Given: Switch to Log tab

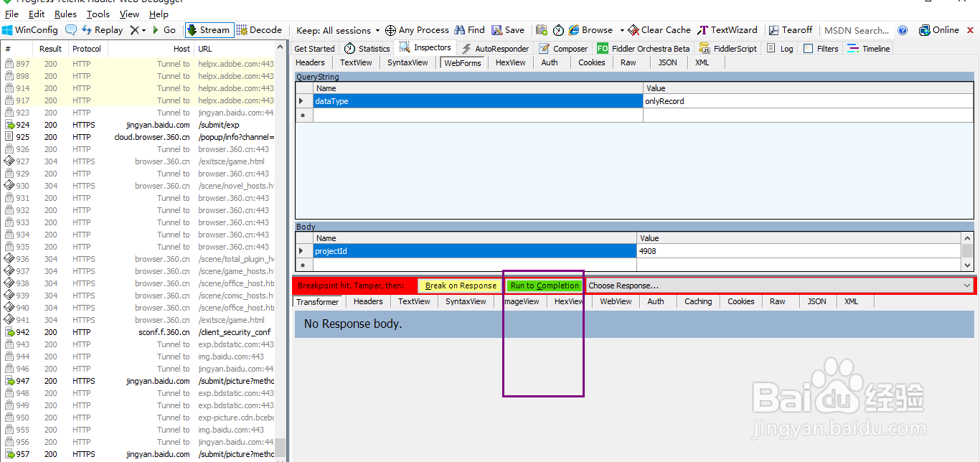Looking at the screenshot, I should (780, 49).
